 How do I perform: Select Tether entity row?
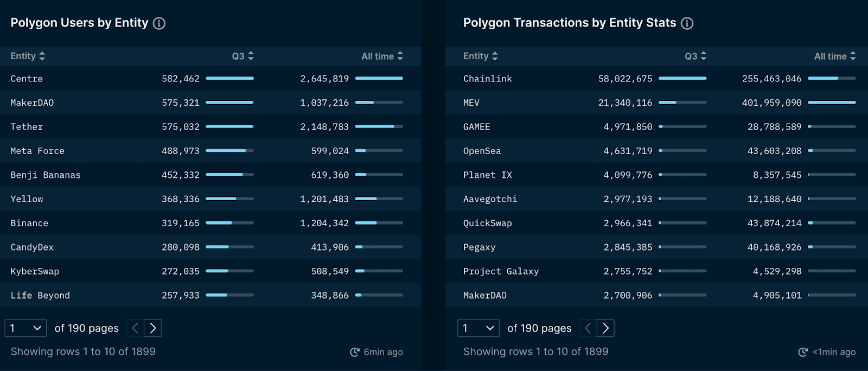[x=210, y=127]
